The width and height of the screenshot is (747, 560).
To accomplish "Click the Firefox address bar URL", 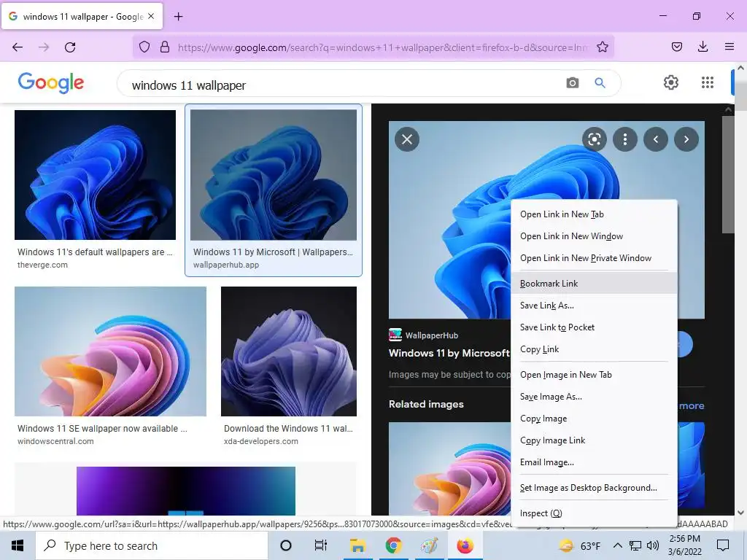I will [382, 47].
